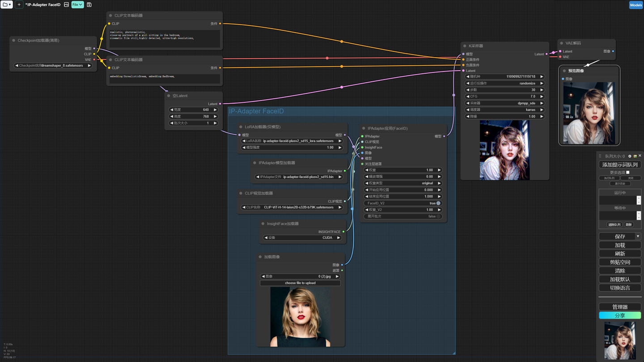Open the 采样器 dpmpp_sde selector
The height and width of the screenshot is (362, 644).
point(504,103)
